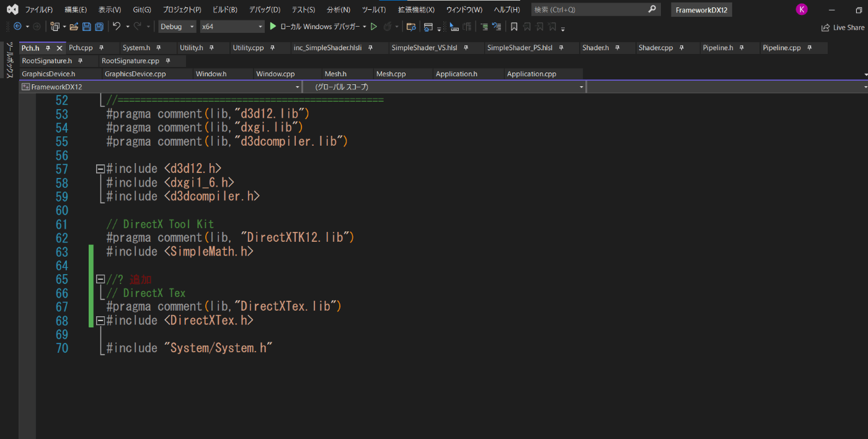
Task: Undo the last edit with the undo icon
Action: pyautogui.click(x=117, y=27)
